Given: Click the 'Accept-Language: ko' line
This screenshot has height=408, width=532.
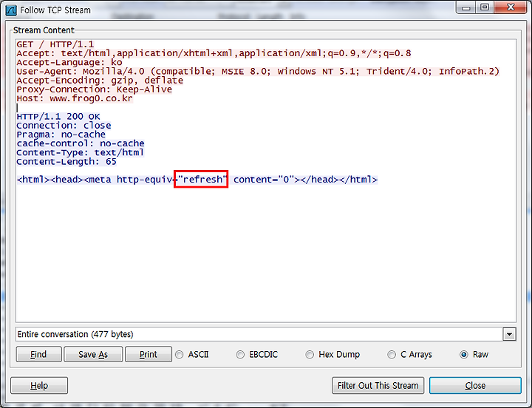Looking at the screenshot, I should tap(69, 62).
